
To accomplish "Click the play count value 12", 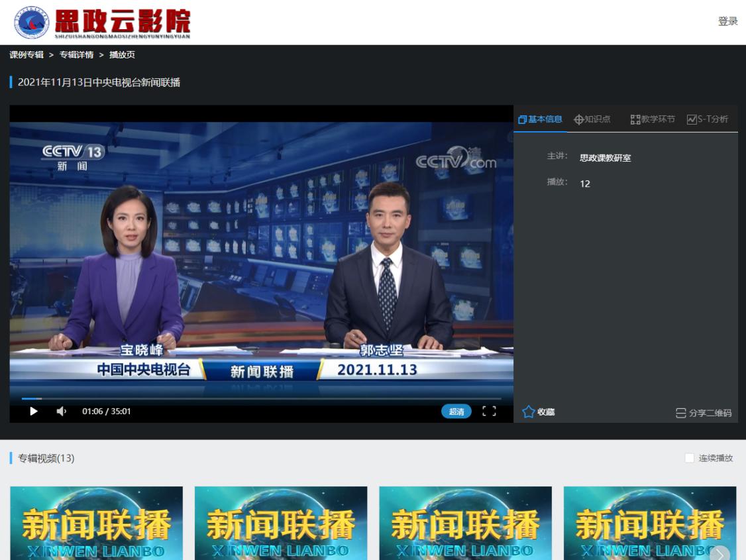I will 585,184.
